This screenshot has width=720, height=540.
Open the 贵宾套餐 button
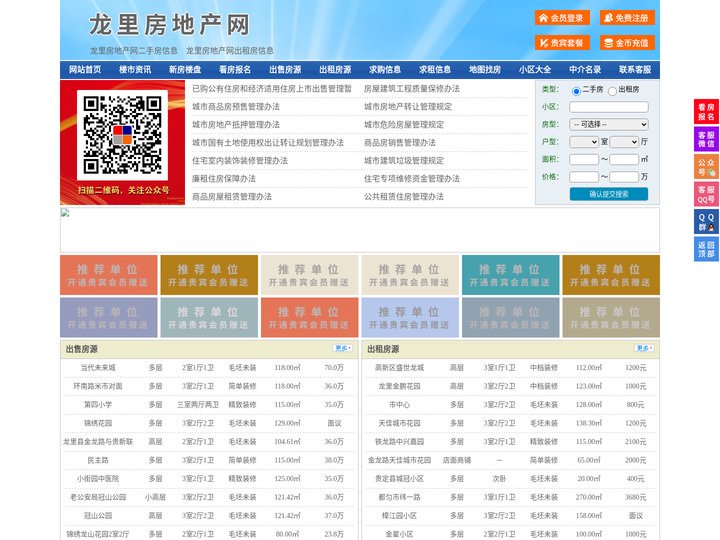562,43
